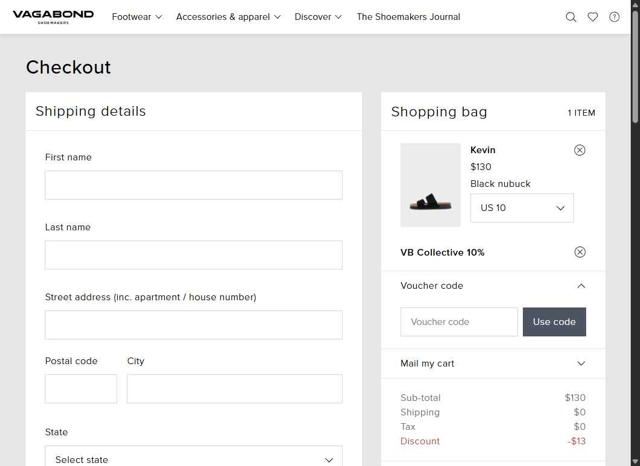Go to The Shoemakers Journal
The width and height of the screenshot is (640, 466).
click(408, 17)
